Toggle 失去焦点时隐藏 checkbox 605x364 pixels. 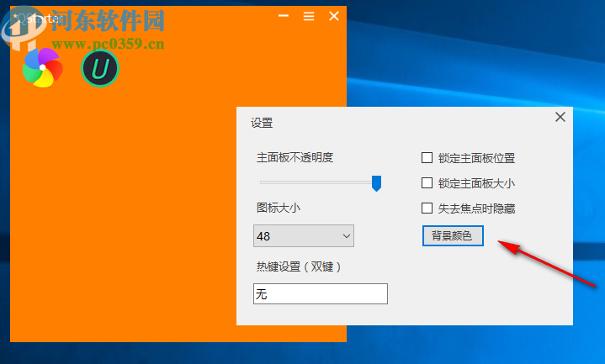tap(427, 208)
